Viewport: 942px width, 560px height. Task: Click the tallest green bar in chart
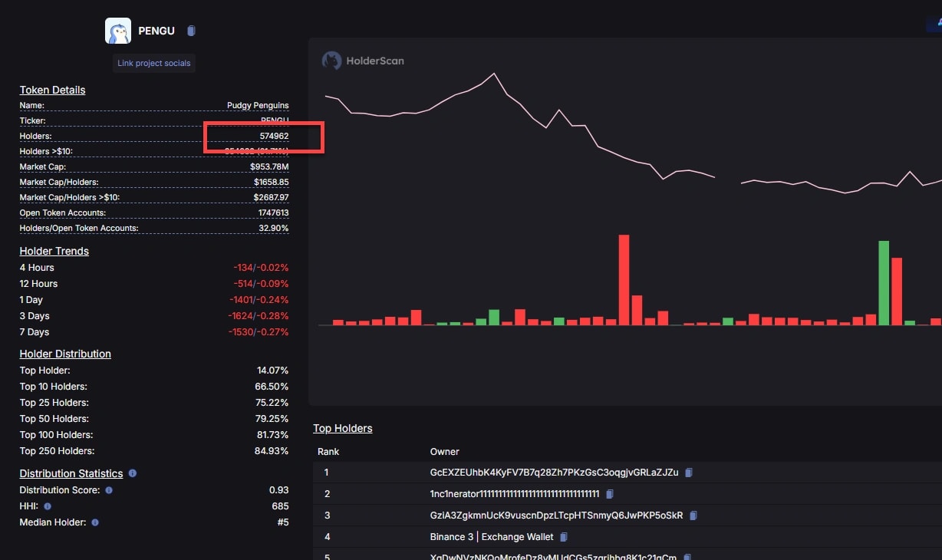coord(884,282)
